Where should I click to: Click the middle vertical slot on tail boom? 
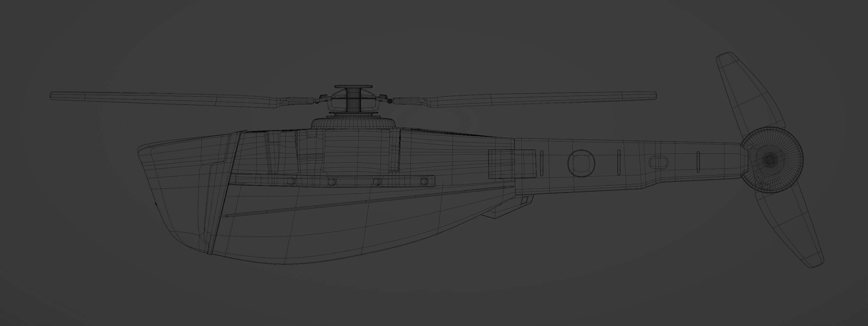[619, 162]
